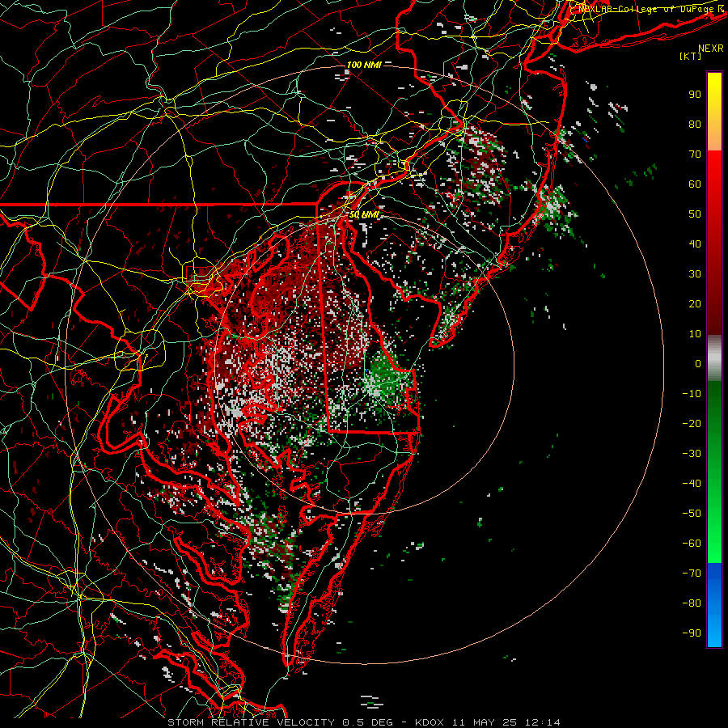Select the 50 value on velocity scale
The width and height of the screenshot is (728, 728).
(x=695, y=214)
